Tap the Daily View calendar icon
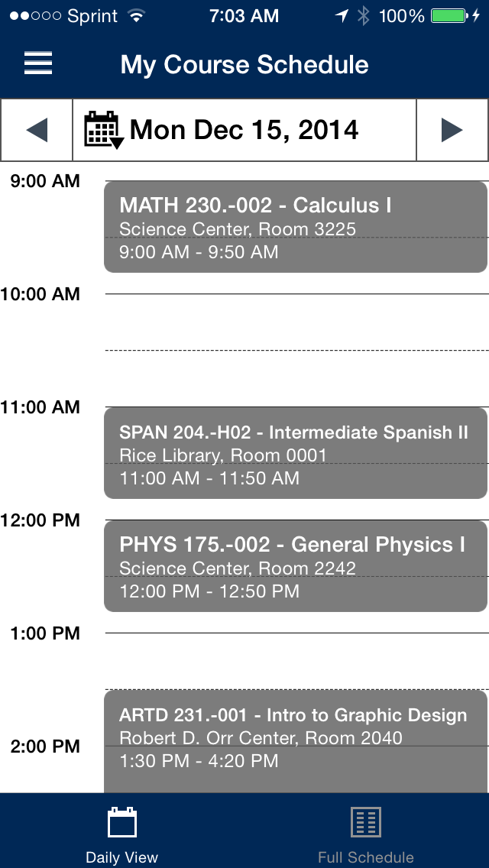The width and height of the screenshot is (489, 868). (121, 823)
